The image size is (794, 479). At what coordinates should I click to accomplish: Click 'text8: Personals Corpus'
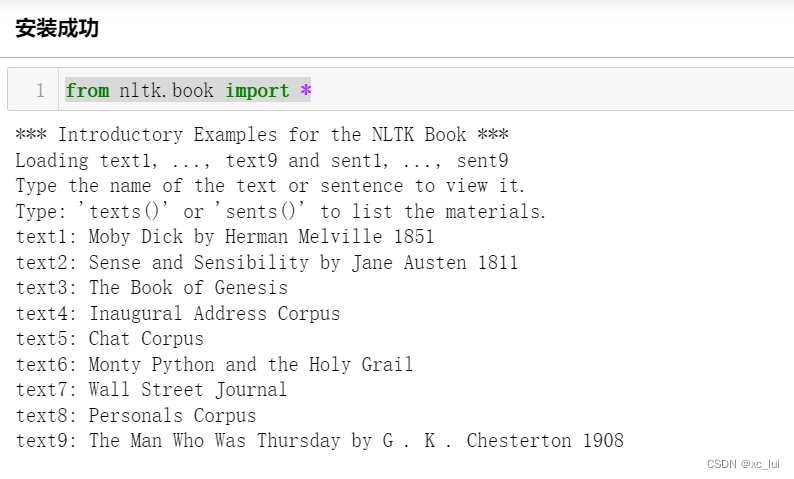136,415
